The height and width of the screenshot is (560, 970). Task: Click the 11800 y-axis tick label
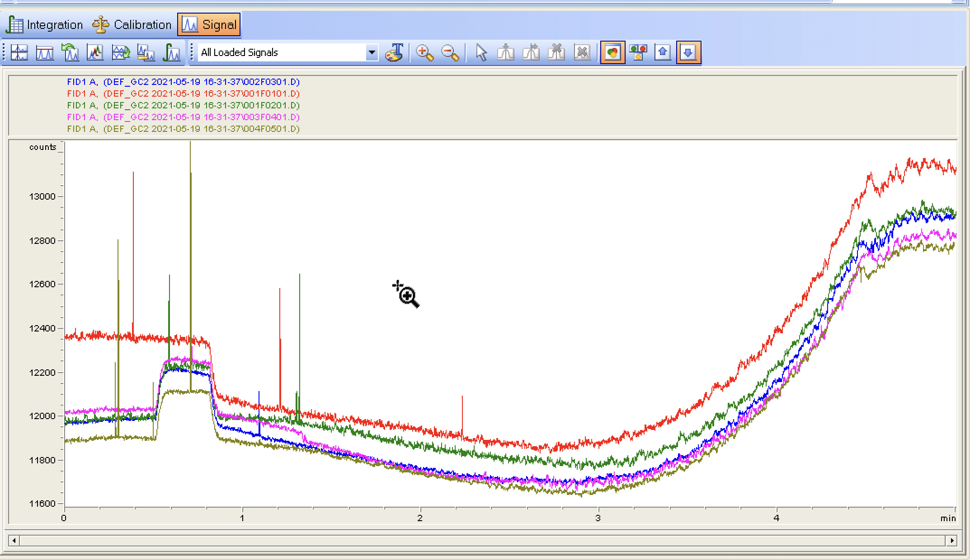(42, 460)
